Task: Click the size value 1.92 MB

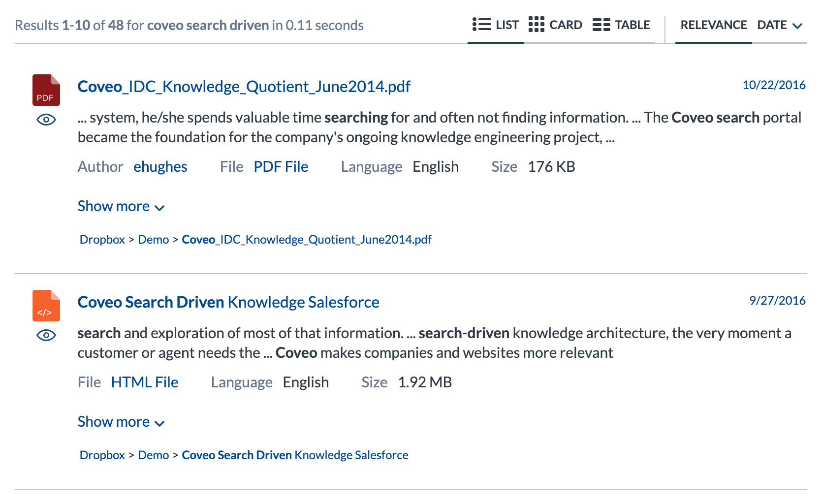Action: point(425,382)
